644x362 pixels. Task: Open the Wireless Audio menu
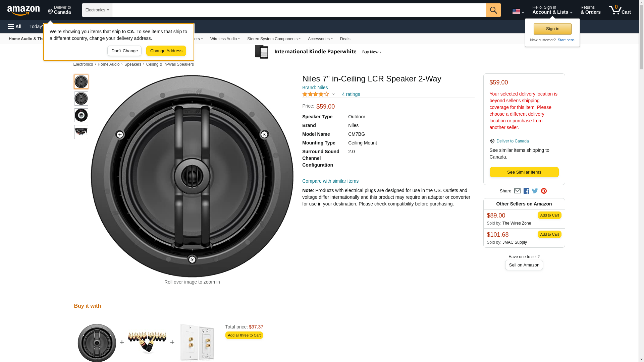(225, 39)
